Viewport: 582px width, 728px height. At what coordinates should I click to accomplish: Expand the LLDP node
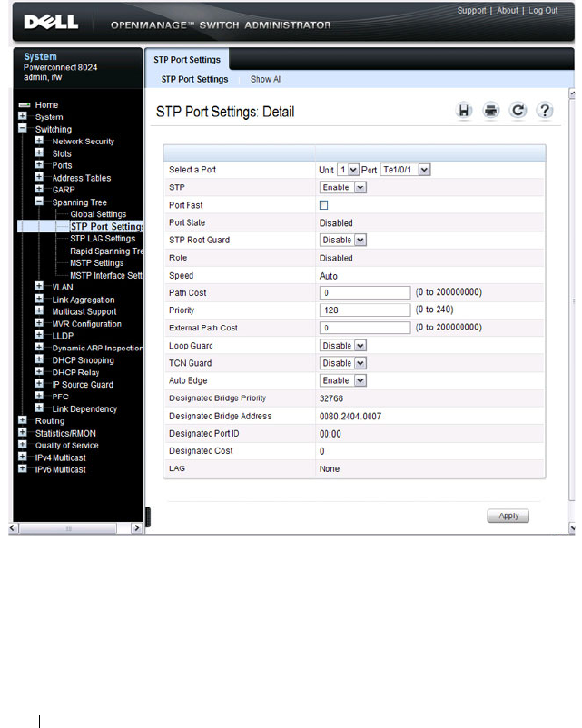pyautogui.click(x=39, y=334)
